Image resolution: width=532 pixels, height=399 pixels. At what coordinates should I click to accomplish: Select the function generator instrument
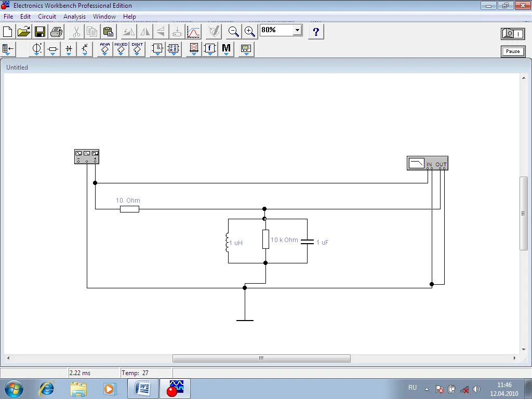coord(87,156)
